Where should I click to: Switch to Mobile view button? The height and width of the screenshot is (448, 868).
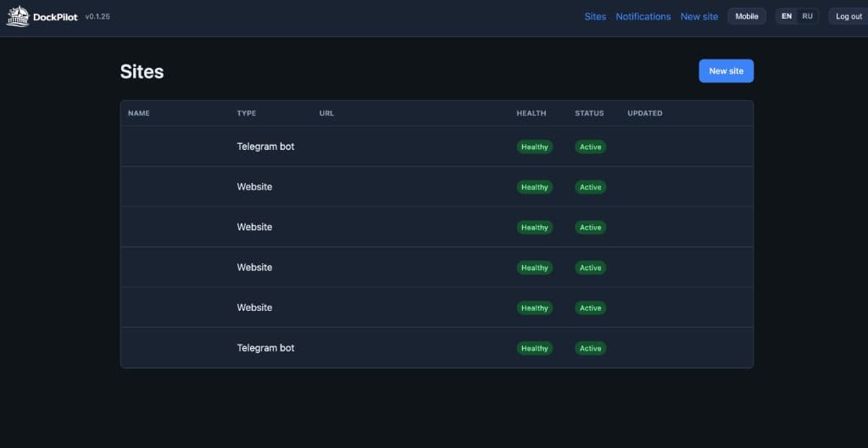tap(747, 17)
